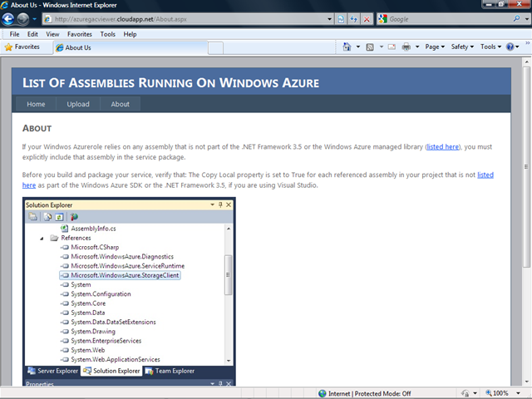Open the Tools command bar menu
This screenshot has height=399, width=532.
(490, 47)
